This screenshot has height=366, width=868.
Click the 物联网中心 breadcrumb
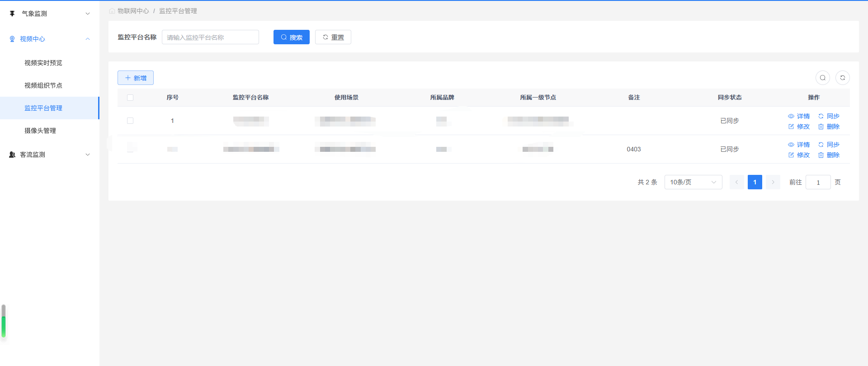133,11
